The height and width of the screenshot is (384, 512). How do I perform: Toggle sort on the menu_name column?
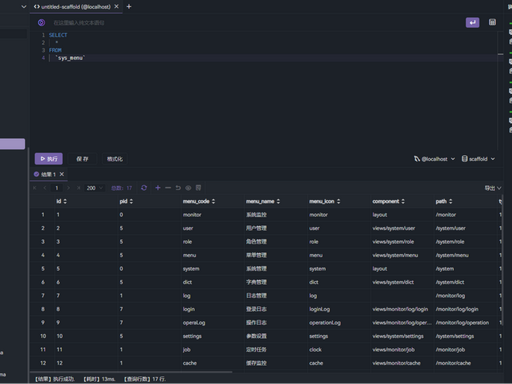278,201
